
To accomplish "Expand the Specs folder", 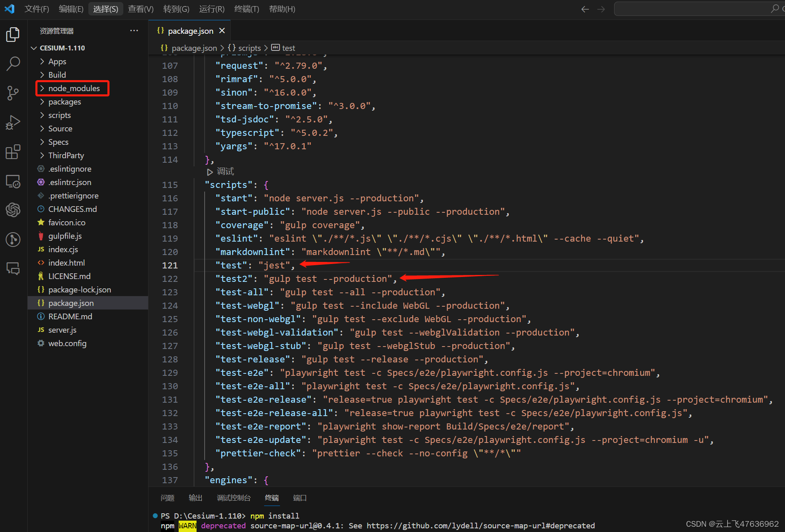I will 88,142.
